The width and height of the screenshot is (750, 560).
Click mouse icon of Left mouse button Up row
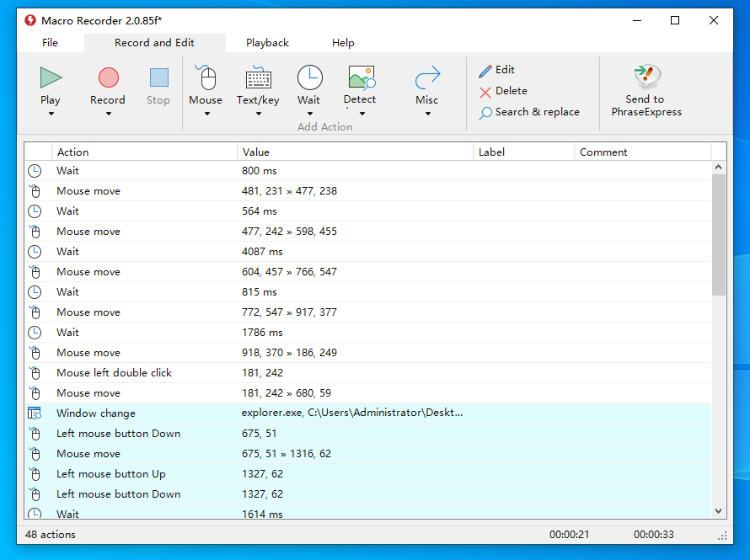pos(35,474)
